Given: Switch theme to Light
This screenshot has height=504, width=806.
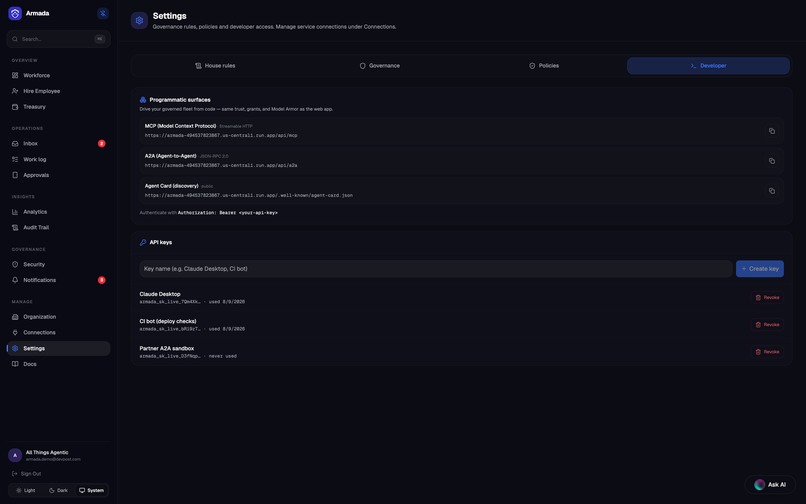Looking at the screenshot, I should 26,491.
